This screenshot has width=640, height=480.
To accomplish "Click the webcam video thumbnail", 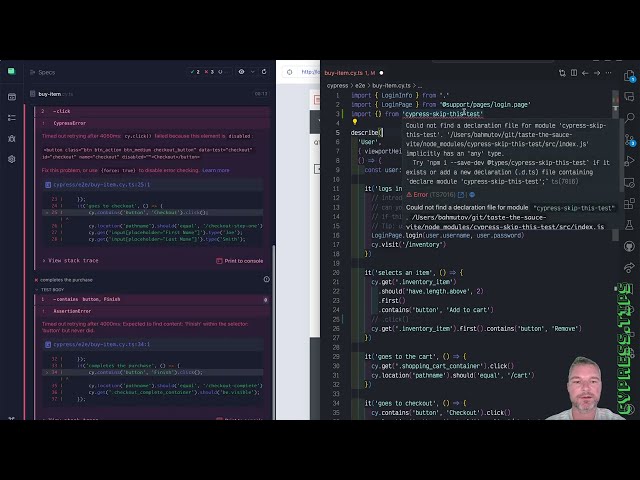I will (x=586, y=388).
